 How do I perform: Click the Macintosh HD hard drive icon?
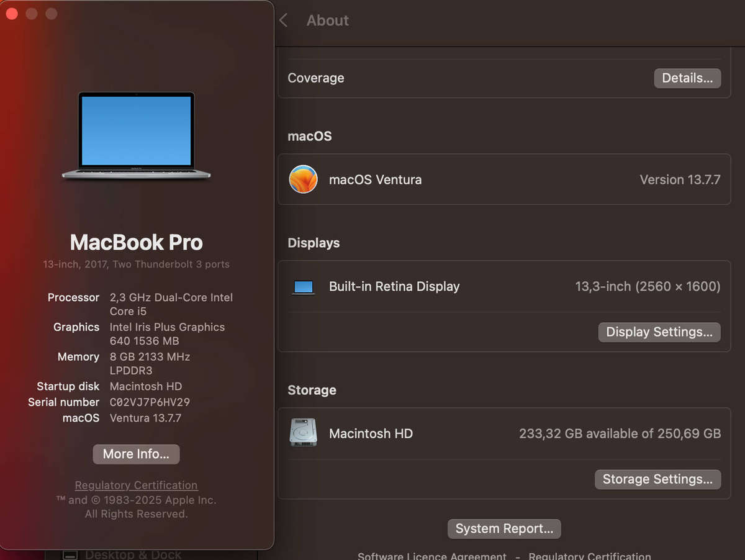pos(303,433)
